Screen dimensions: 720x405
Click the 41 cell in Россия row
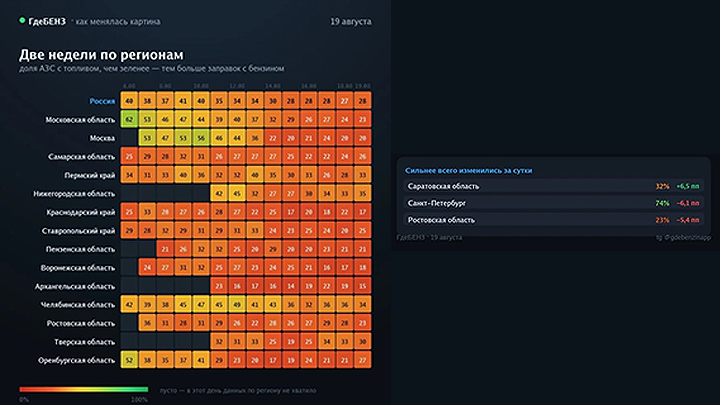[x=183, y=101]
